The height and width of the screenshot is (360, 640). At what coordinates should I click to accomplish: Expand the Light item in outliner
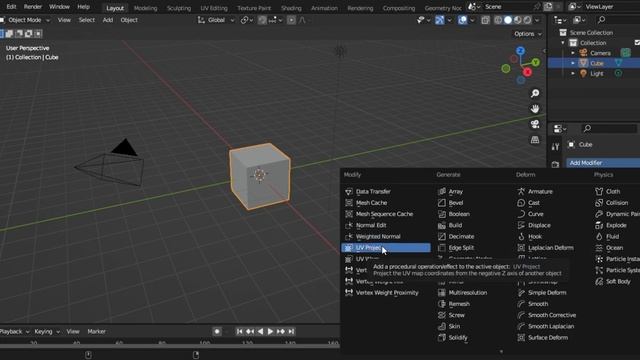point(573,73)
